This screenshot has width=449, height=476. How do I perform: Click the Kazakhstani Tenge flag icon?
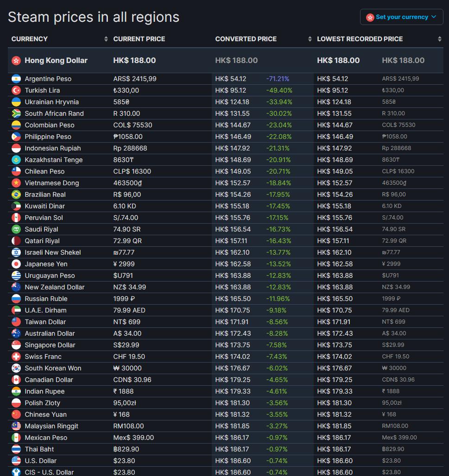tap(16, 160)
